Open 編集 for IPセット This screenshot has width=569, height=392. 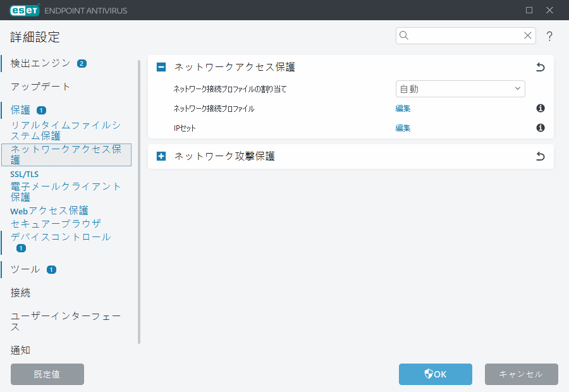click(403, 129)
